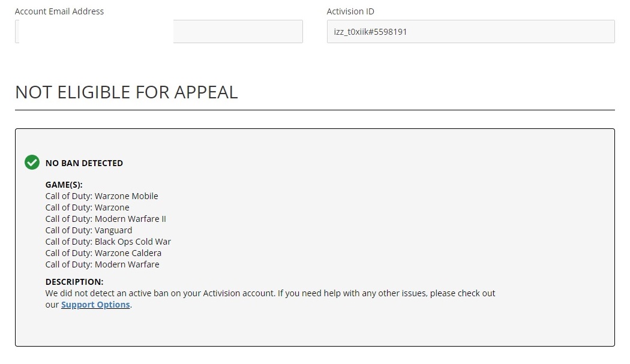Screen dimensions: 630x364
Task: Click the NO BAN DETECTED status text
Action: point(84,163)
